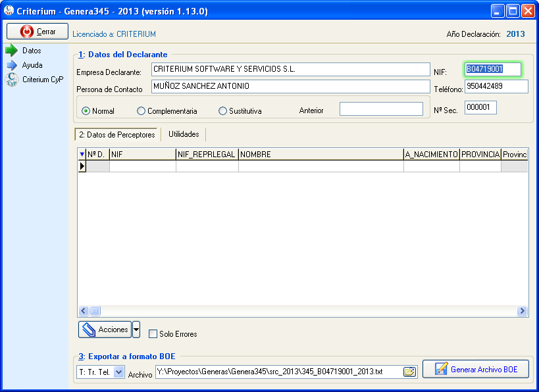The image size is (539, 392).
Task: Open Criterium CyP sidebar entry
Action: click(34, 80)
